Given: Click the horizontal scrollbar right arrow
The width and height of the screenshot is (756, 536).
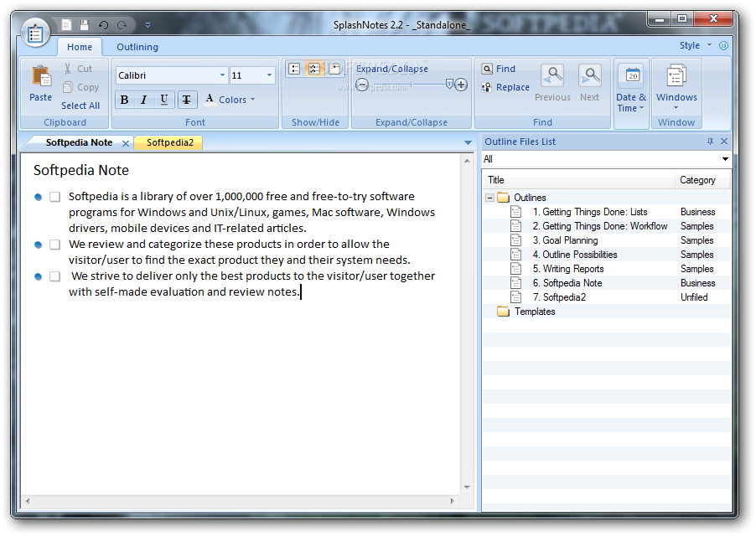Looking at the screenshot, I should coord(452,501).
